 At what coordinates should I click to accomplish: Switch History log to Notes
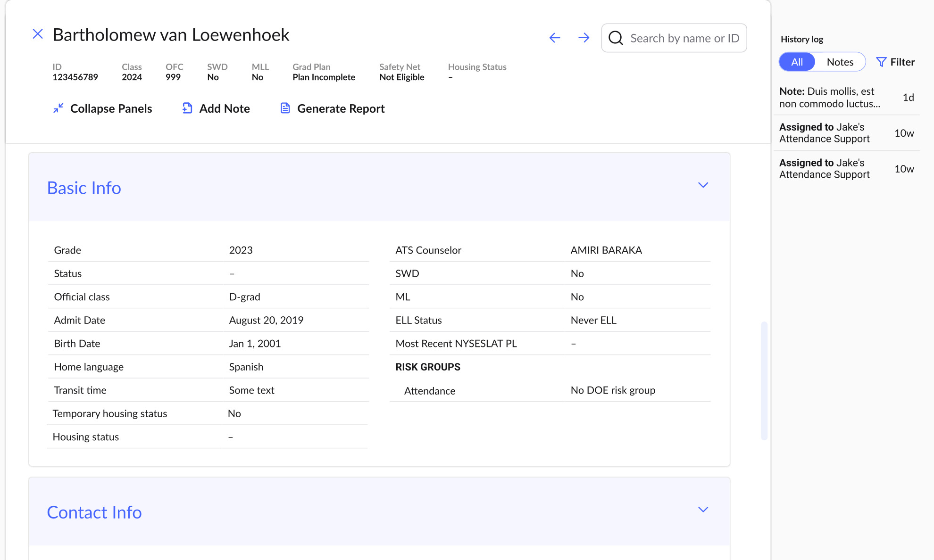(840, 62)
